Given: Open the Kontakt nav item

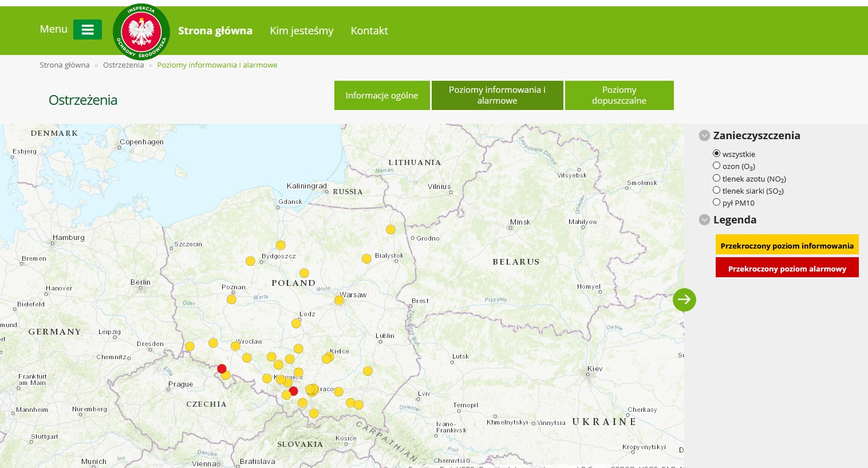Looking at the screenshot, I should point(369,31).
